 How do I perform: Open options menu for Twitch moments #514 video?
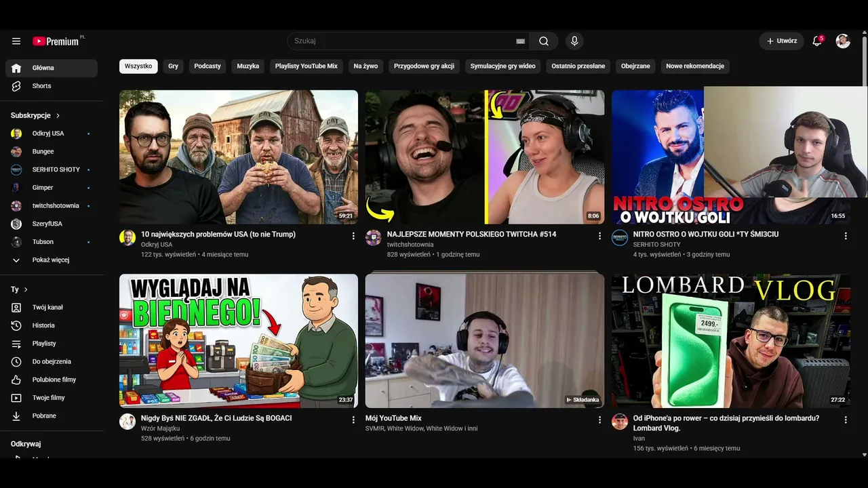click(599, 236)
